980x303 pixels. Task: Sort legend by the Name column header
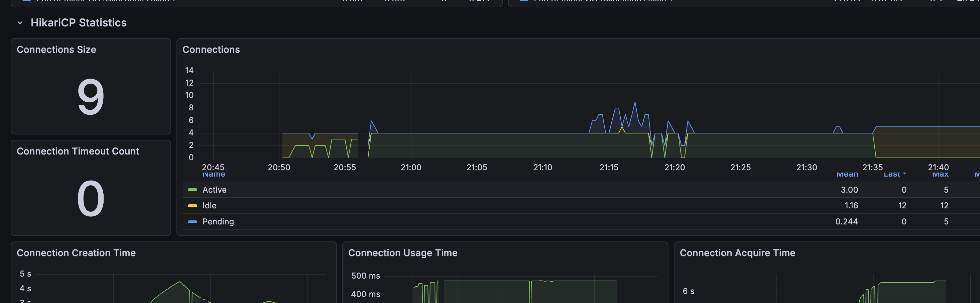coord(214,174)
